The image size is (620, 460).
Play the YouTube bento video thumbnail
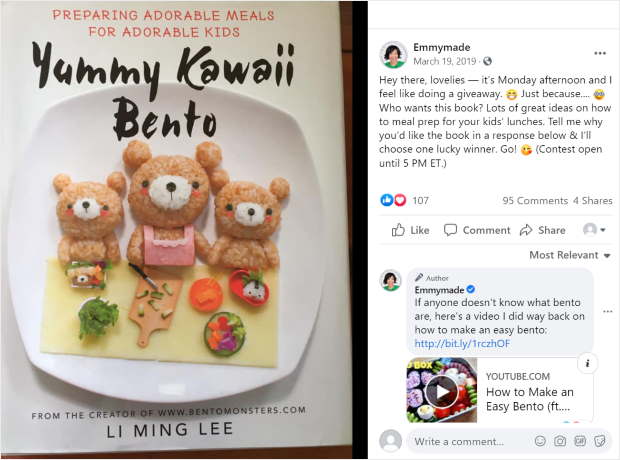point(442,391)
